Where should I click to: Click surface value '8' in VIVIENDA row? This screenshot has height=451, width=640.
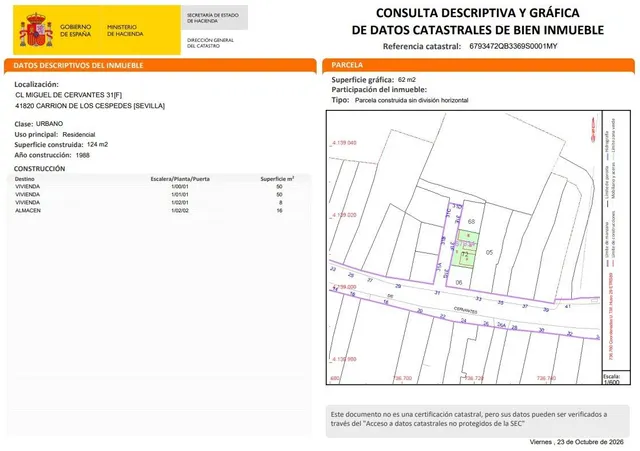click(x=280, y=202)
